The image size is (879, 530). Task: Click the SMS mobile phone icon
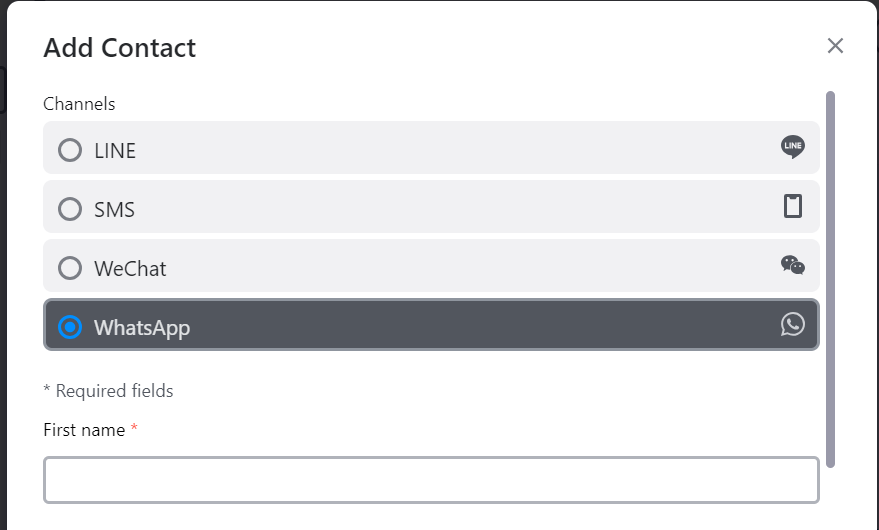click(793, 206)
